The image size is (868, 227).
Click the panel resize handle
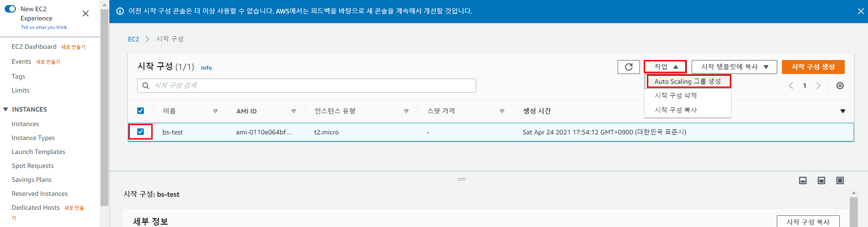click(x=462, y=179)
